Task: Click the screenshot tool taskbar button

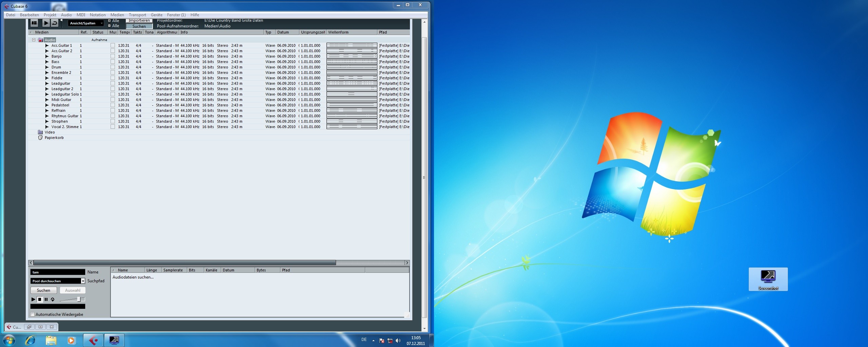Action: click(x=114, y=340)
